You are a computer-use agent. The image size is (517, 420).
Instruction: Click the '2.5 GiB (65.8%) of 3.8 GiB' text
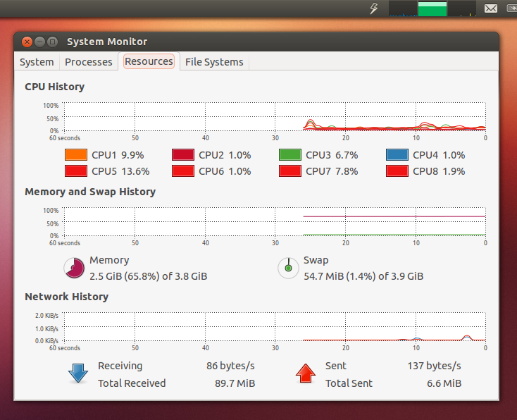(x=149, y=276)
